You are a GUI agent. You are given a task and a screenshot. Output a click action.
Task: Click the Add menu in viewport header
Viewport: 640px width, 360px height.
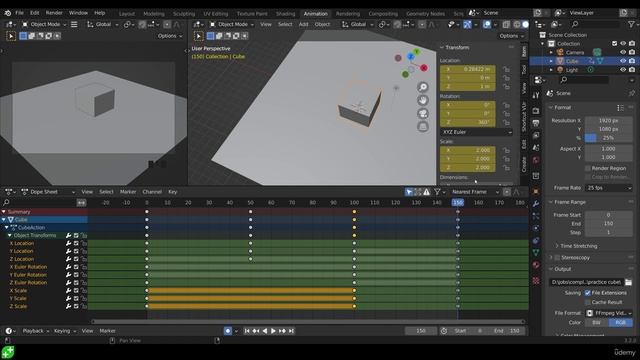point(303,24)
